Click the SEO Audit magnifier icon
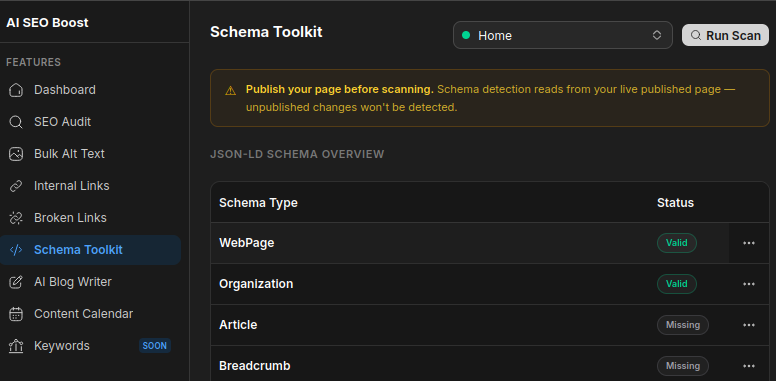The width and height of the screenshot is (776, 381). (16, 122)
